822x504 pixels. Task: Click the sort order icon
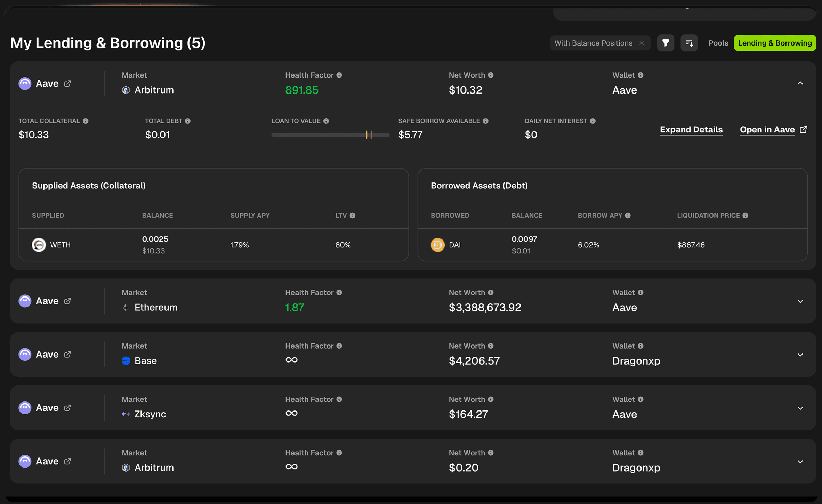click(x=689, y=43)
